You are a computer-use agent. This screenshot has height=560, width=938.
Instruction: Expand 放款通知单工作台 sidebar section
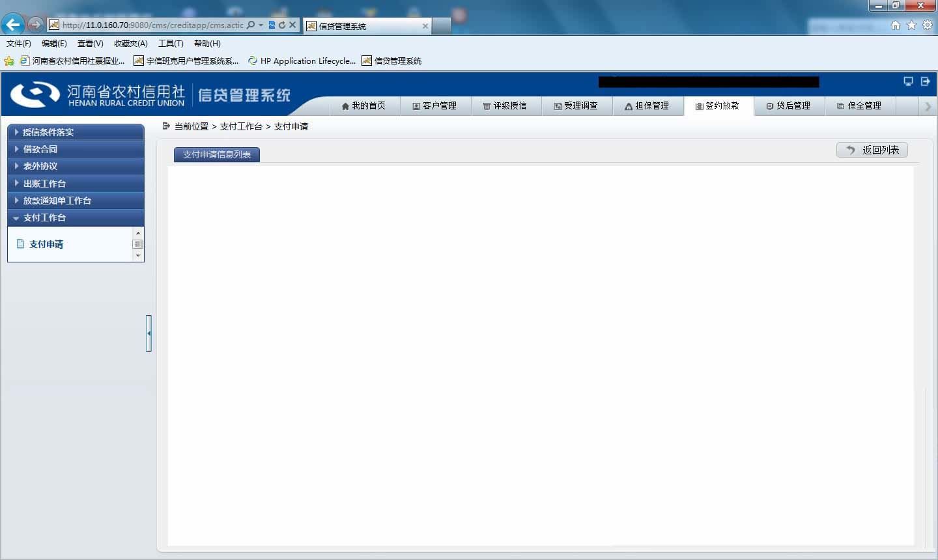(76, 201)
